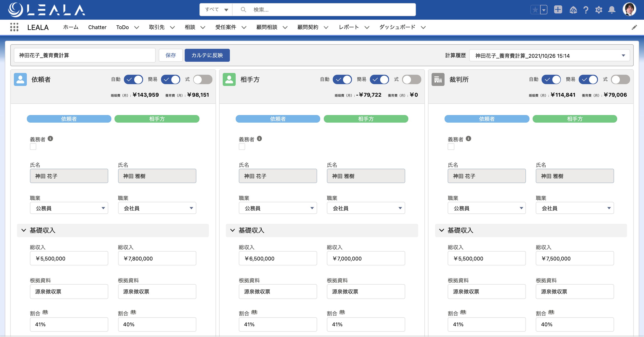Open the 計算履歴 dropdown
Screen dimensions: 644x337
549,55
